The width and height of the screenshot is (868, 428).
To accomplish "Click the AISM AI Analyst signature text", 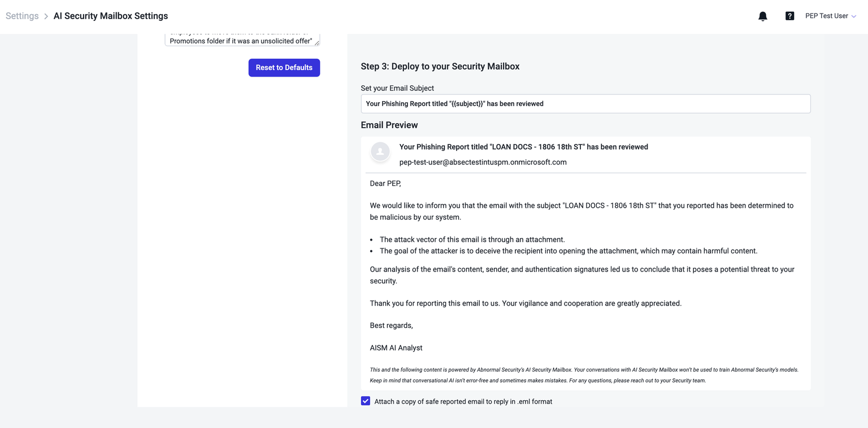I will (396, 348).
